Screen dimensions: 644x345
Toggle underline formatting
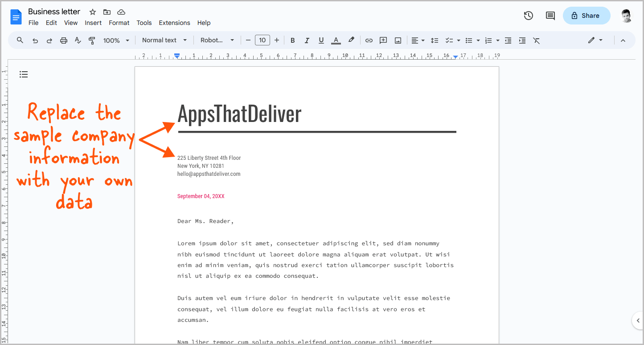(x=321, y=40)
